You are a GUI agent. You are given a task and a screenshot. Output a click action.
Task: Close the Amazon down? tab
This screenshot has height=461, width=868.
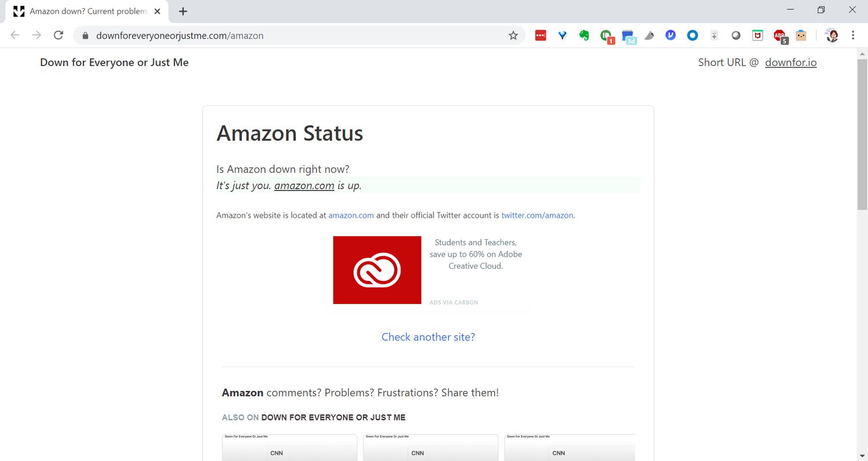point(157,12)
